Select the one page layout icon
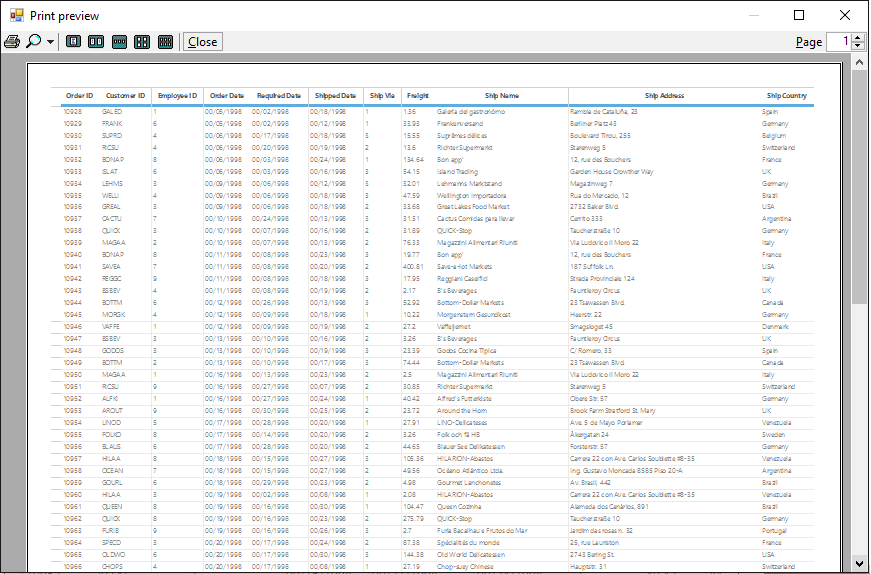This screenshot has height=574, width=871. click(73, 42)
